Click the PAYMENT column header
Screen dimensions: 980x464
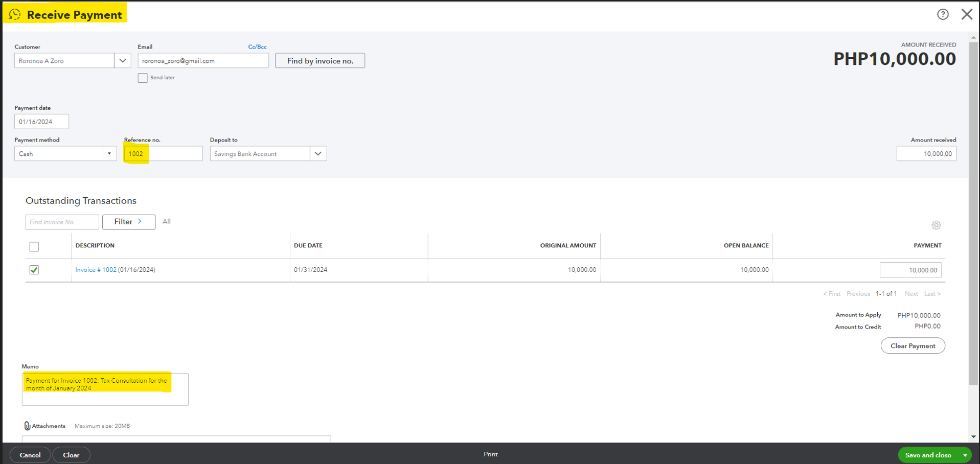pyautogui.click(x=927, y=246)
